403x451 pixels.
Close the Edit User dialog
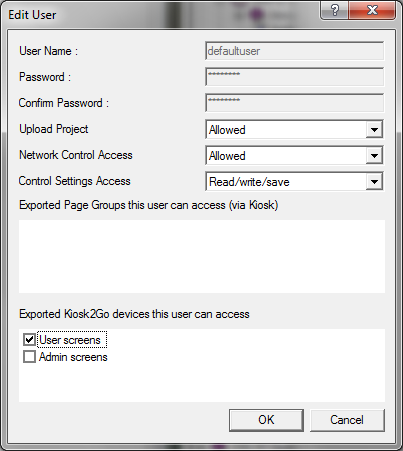pos(372,10)
